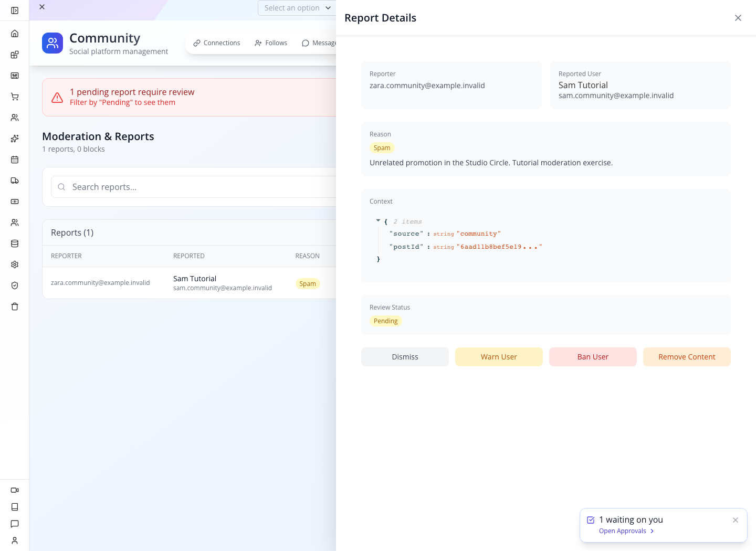Follow the Open Approvals link
The image size is (756, 551).
(626, 531)
